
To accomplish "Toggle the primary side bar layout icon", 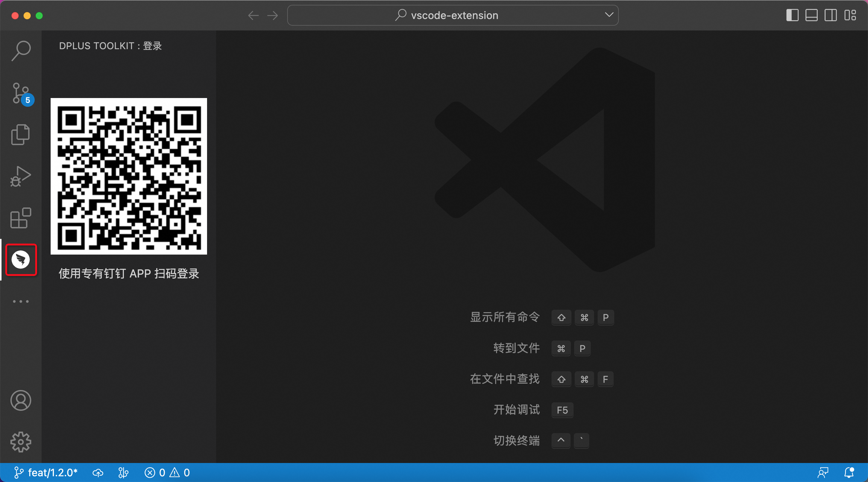I will click(x=793, y=15).
